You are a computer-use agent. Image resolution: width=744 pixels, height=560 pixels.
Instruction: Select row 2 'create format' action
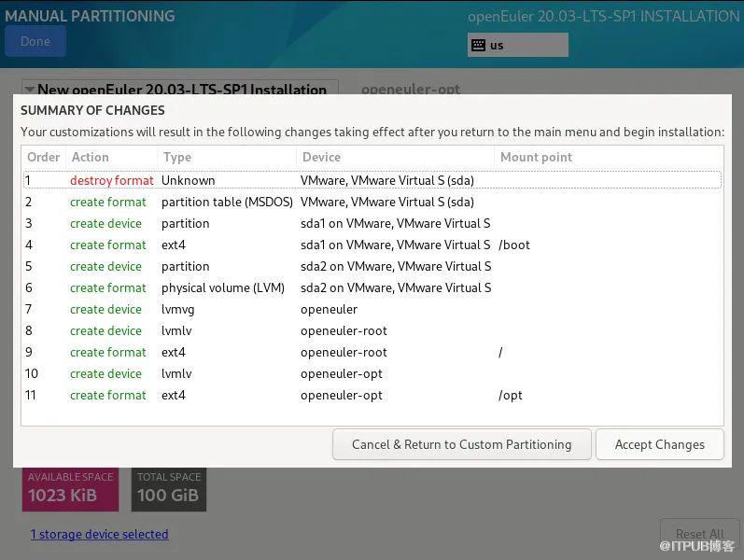[107, 203]
